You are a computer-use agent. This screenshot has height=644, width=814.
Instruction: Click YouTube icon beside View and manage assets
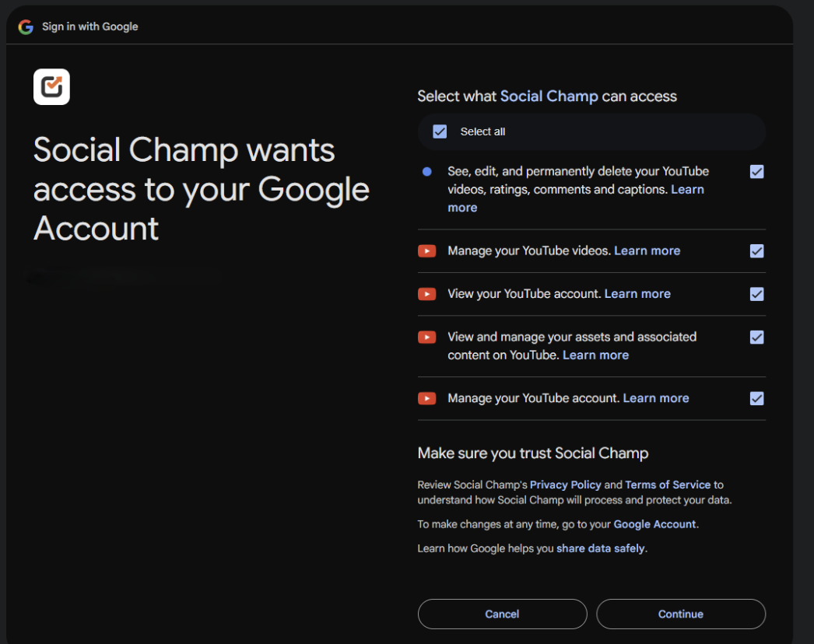coord(426,338)
